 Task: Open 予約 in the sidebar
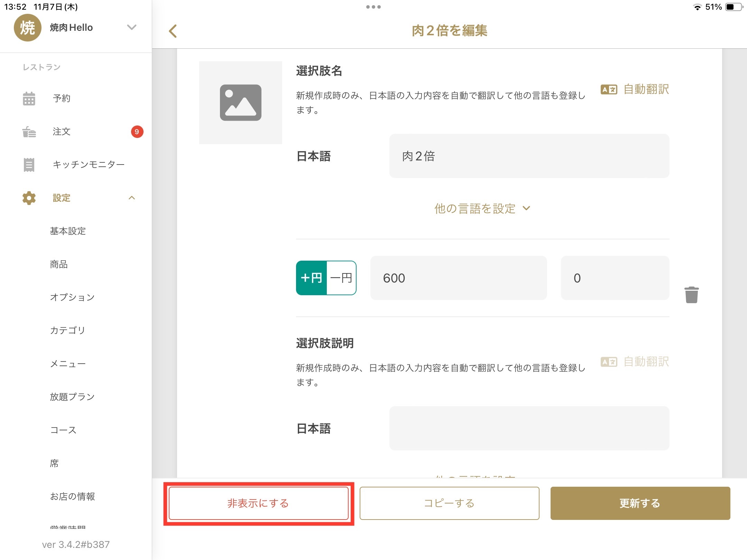click(x=62, y=98)
